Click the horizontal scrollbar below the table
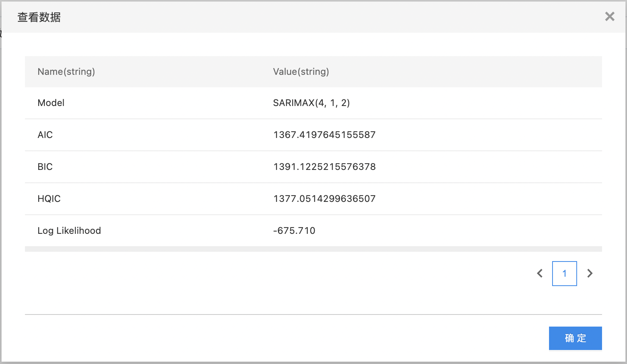The image size is (627, 364). point(313,249)
